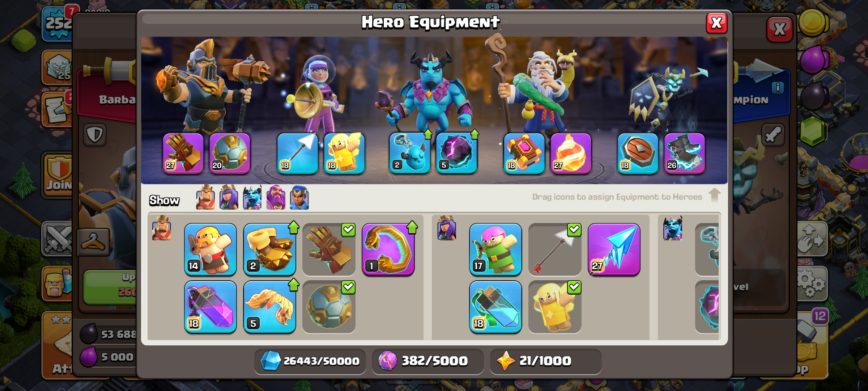Click the Shiny Ore 26443/50000 counter
Screen dimensions: 868x391
click(x=310, y=361)
